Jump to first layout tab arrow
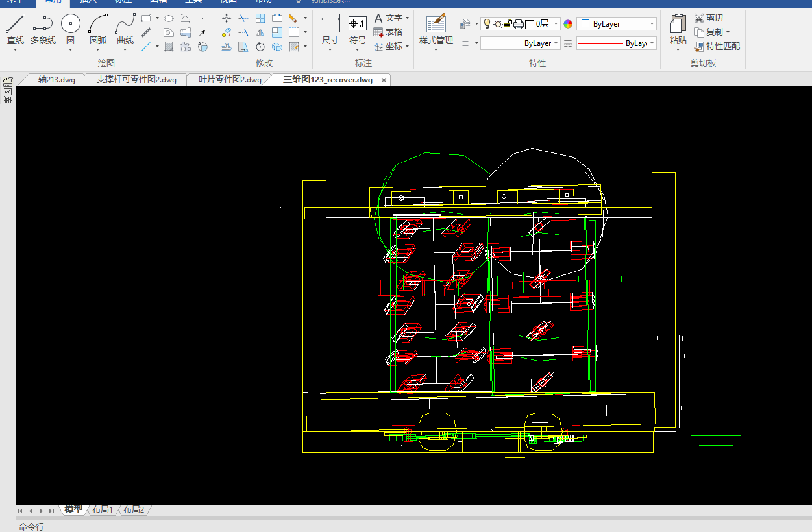812x532 pixels. (x=20, y=511)
